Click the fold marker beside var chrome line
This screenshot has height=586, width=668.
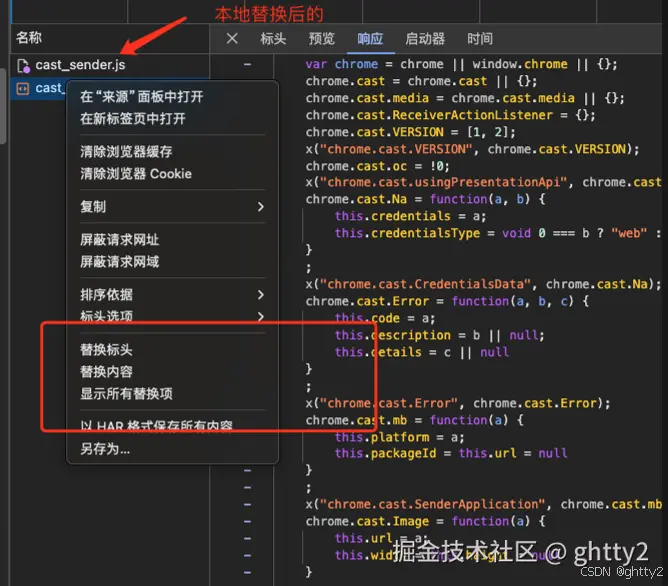[x=247, y=64]
